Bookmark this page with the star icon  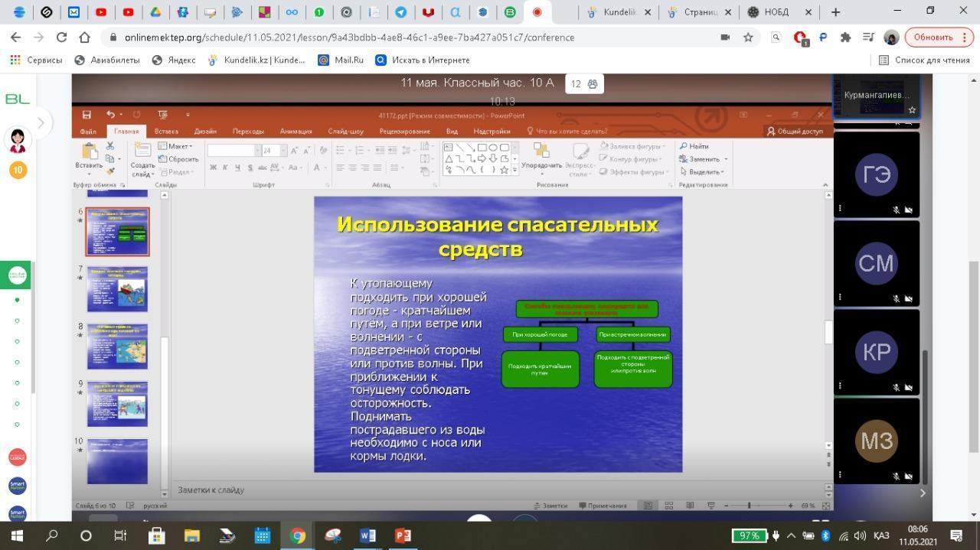(748, 37)
